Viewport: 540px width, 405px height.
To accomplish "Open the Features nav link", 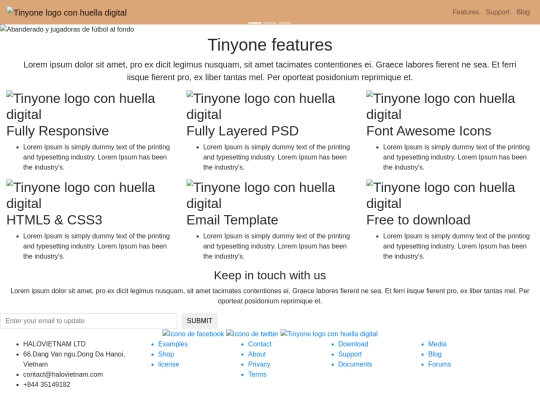I will 466,12.
